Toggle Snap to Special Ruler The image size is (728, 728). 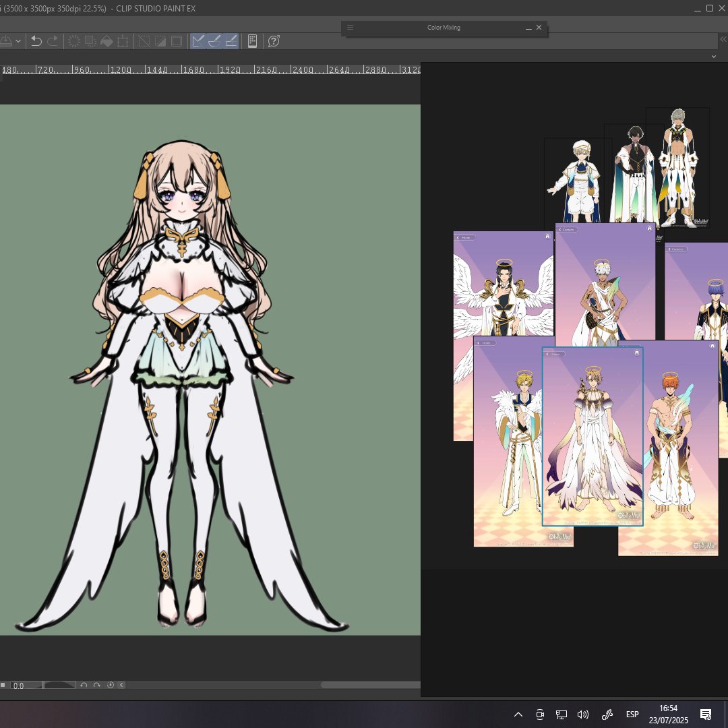point(214,41)
